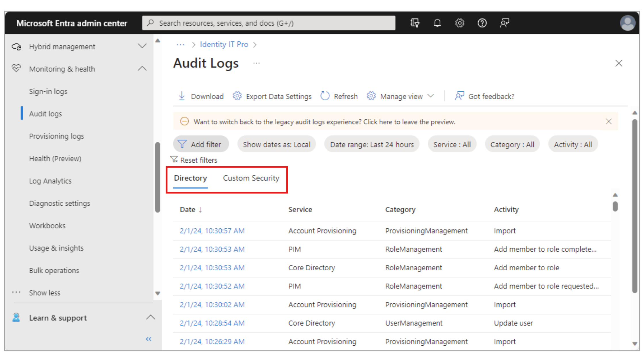
Task: Click the Date column sort arrow
Action: pyautogui.click(x=200, y=210)
